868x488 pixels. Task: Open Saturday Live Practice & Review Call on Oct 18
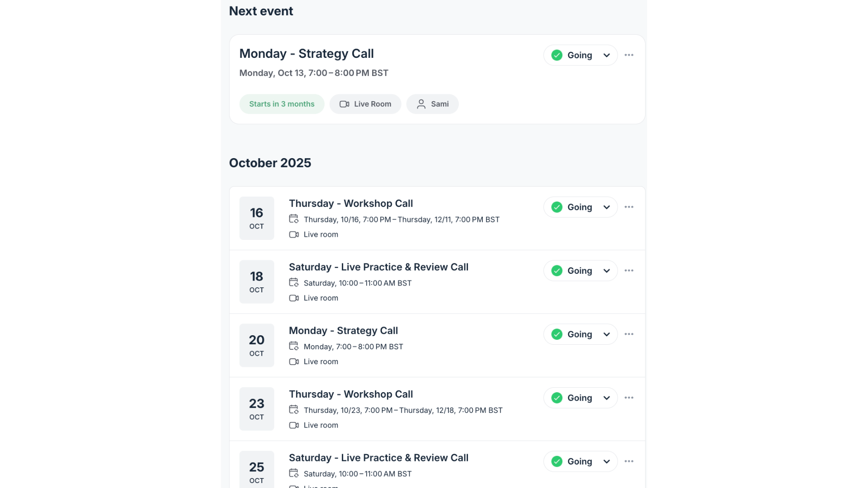[378, 267]
